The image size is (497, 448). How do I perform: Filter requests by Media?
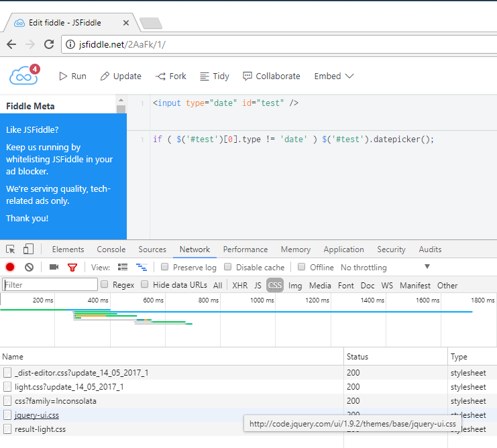320,286
